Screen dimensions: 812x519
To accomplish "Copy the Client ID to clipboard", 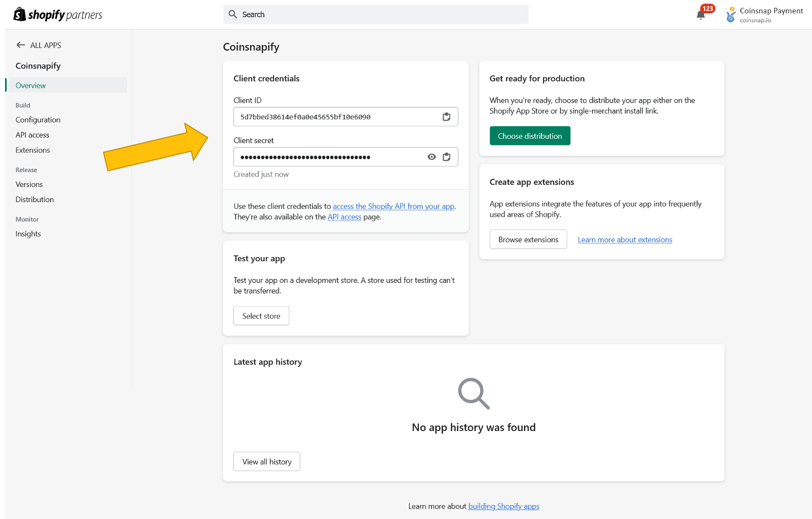I will pyautogui.click(x=446, y=117).
